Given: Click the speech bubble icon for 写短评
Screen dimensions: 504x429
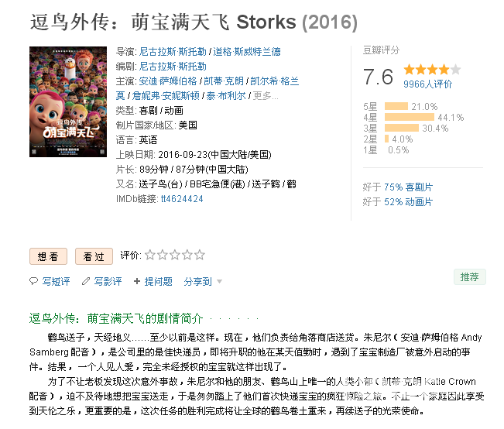Looking at the screenshot, I should [x=33, y=281].
